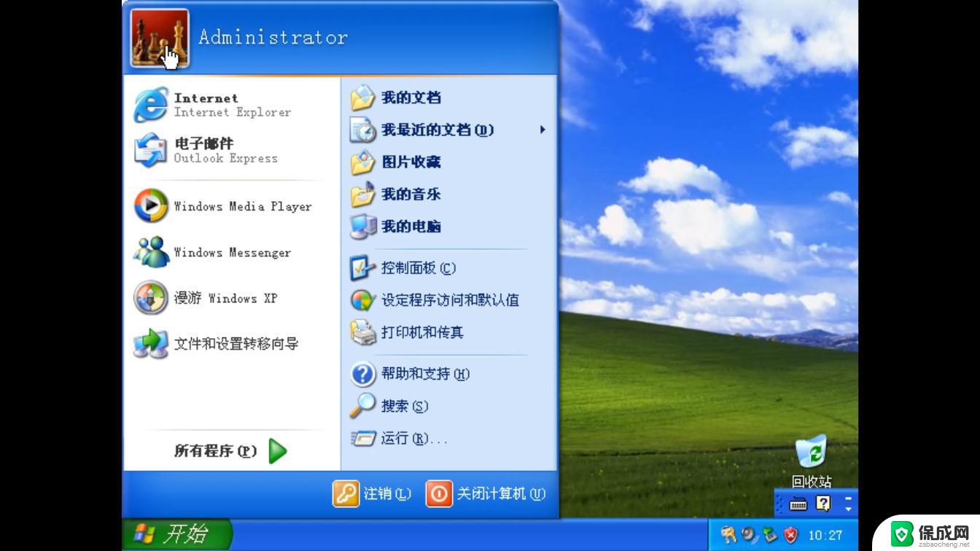This screenshot has width=980, height=551.
Task: Click the language bar keyboard icon
Action: pyautogui.click(x=798, y=504)
